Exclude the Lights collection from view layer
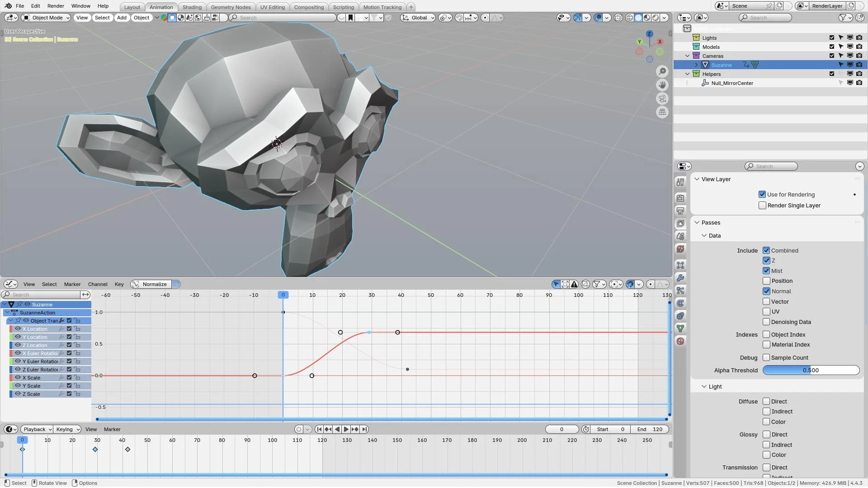The height and width of the screenshot is (488, 868). coord(832,38)
